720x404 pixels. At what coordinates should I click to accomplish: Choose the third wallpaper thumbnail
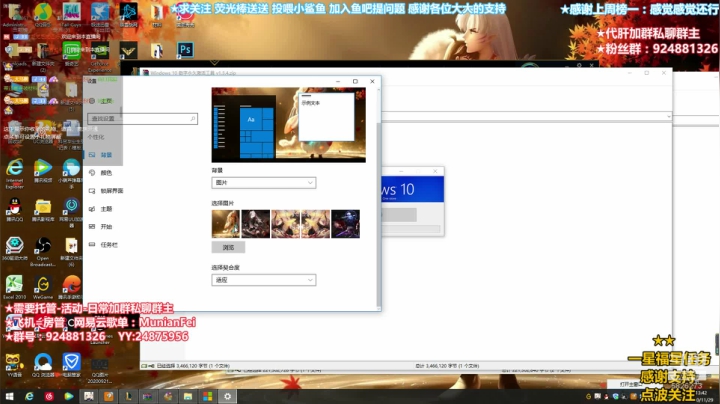point(286,224)
